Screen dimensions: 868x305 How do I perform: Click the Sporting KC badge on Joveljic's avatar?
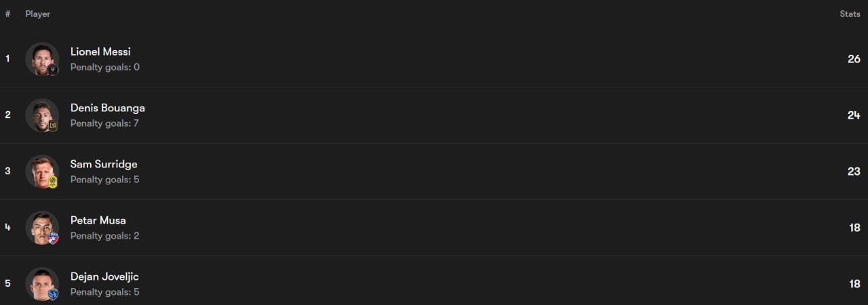pos(53,294)
